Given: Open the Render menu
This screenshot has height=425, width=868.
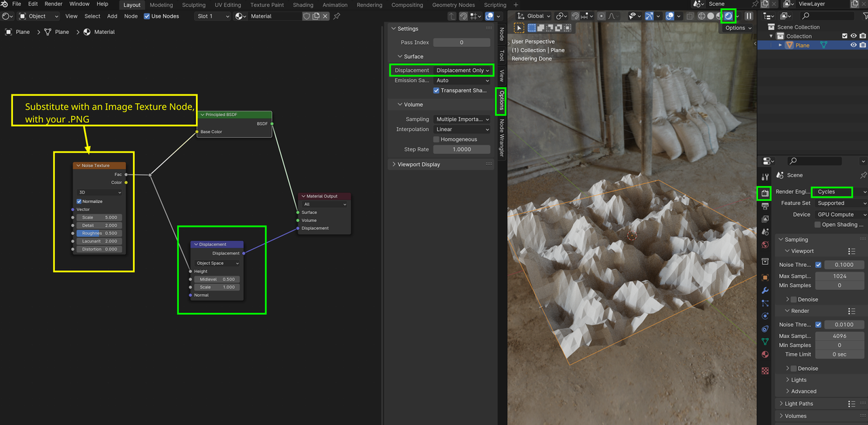Looking at the screenshot, I should (53, 3).
